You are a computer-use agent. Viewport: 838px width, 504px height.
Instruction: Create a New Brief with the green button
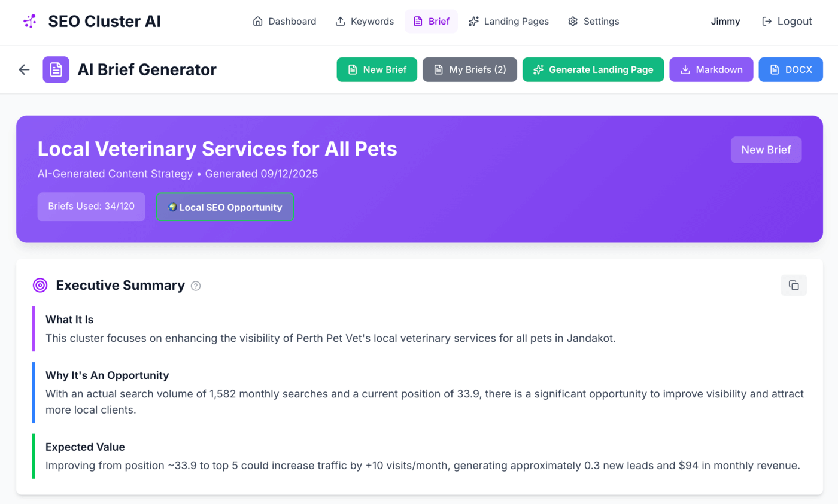pyautogui.click(x=377, y=69)
